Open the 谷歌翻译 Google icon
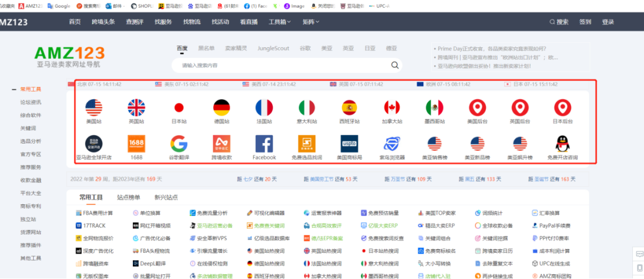Viewport: 644px width, 279px height. pyautogui.click(x=179, y=144)
